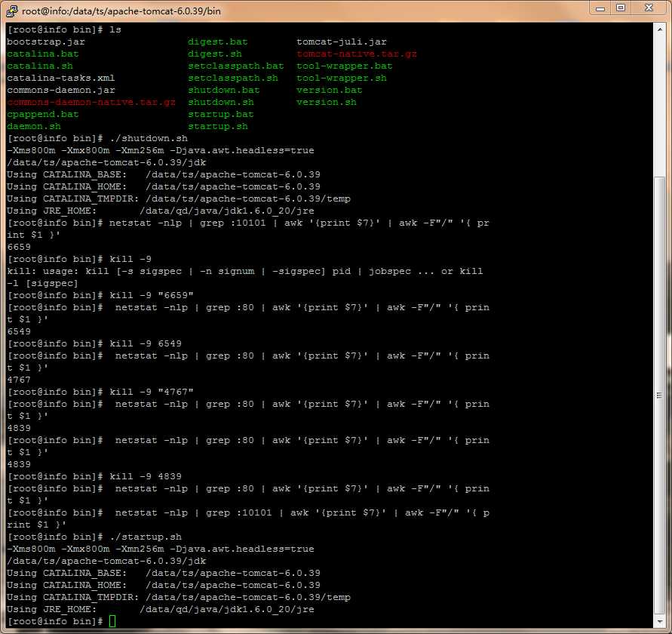Click the file name tomcat-juli.jar
This screenshot has width=672, height=634.
pyautogui.click(x=342, y=42)
